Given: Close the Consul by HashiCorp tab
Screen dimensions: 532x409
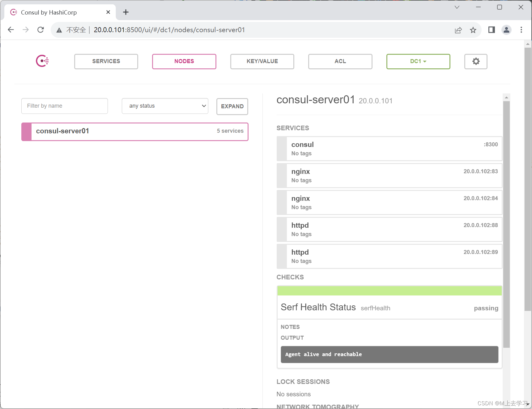Looking at the screenshot, I should [108, 12].
